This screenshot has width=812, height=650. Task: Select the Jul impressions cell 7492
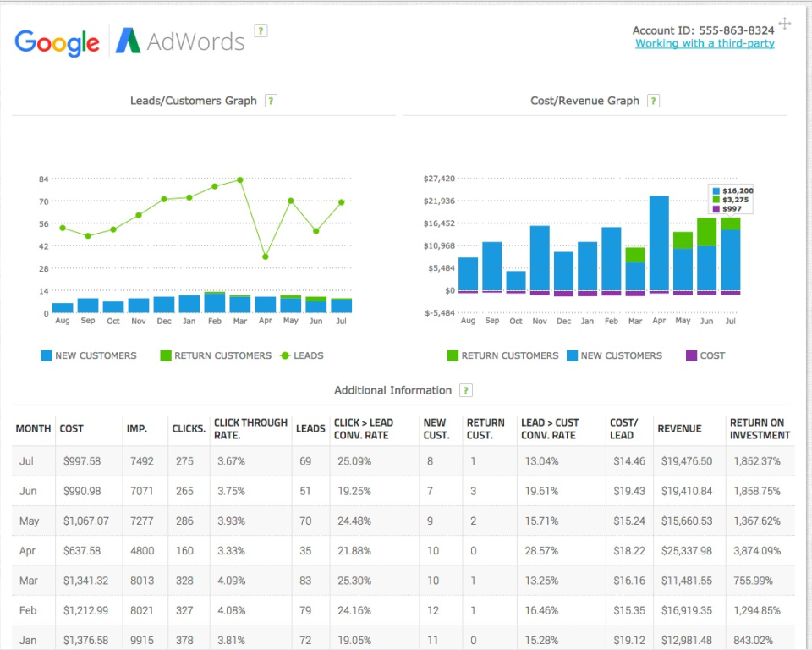142,460
